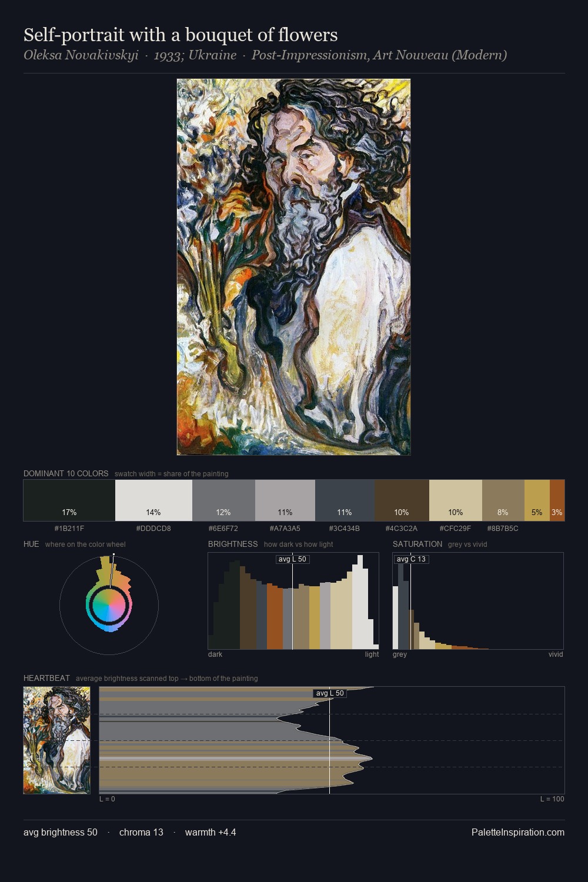Click the hex label #CFC29F
588x882 pixels.
click(456, 529)
